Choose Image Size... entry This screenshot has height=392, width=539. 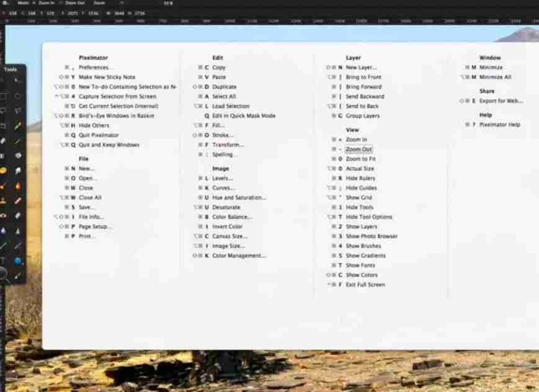point(228,246)
